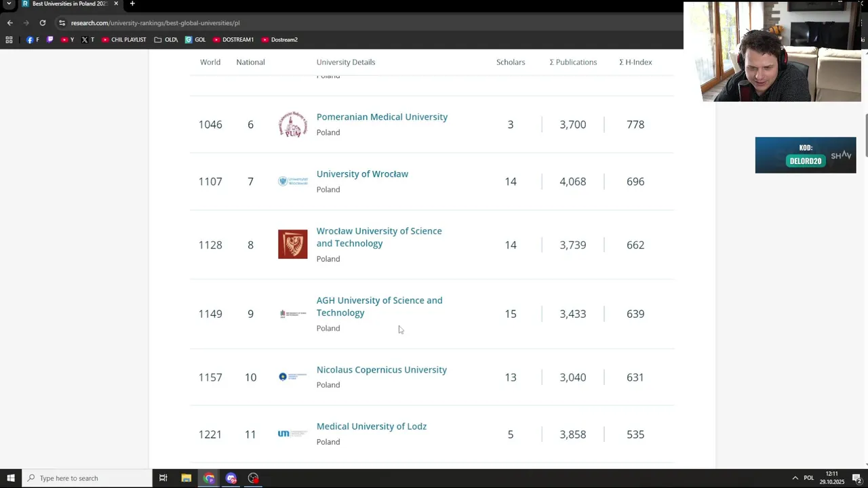Click Wrocław University of Science red crest logo
Image resolution: width=868 pixels, height=488 pixels.
(x=293, y=244)
